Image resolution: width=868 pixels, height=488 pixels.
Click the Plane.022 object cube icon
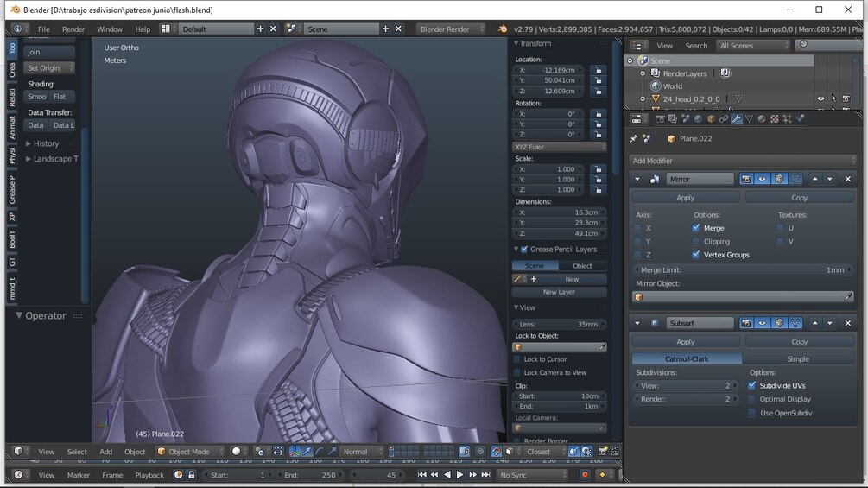pos(671,139)
